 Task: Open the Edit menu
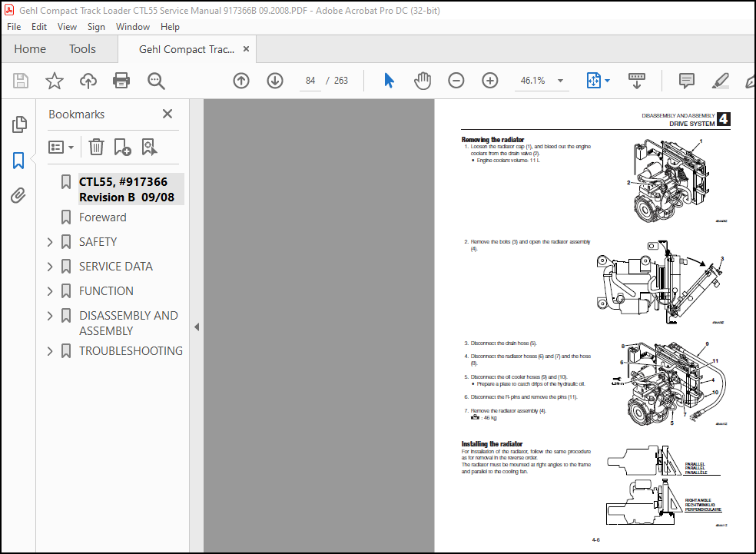(x=39, y=27)
